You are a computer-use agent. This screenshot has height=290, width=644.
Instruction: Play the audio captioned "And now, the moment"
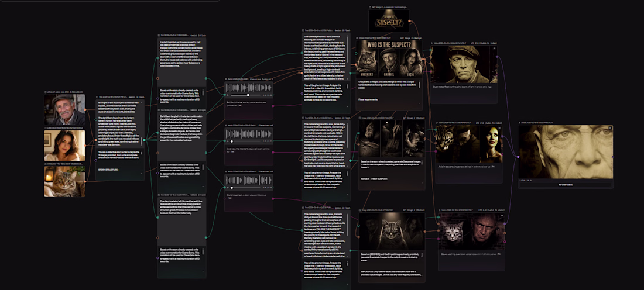tap(228, 141)
